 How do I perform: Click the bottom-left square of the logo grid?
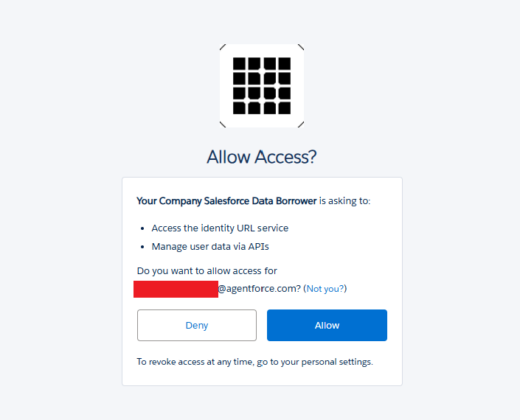[239, 108]
